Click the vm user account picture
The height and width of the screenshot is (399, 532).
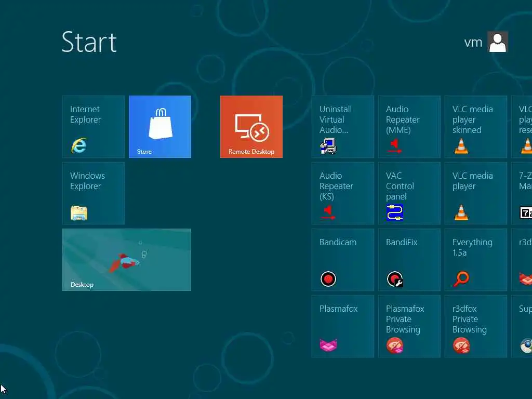(x=497, y=42)
